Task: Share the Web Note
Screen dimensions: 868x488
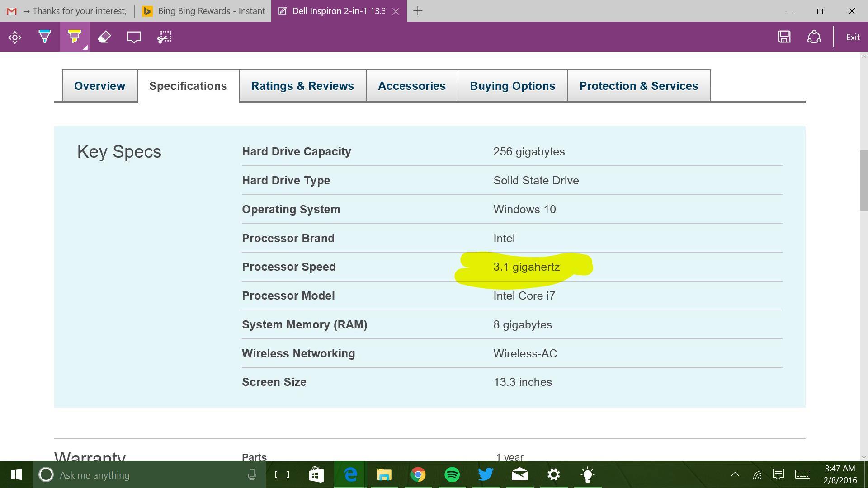Action: (814, 37)
